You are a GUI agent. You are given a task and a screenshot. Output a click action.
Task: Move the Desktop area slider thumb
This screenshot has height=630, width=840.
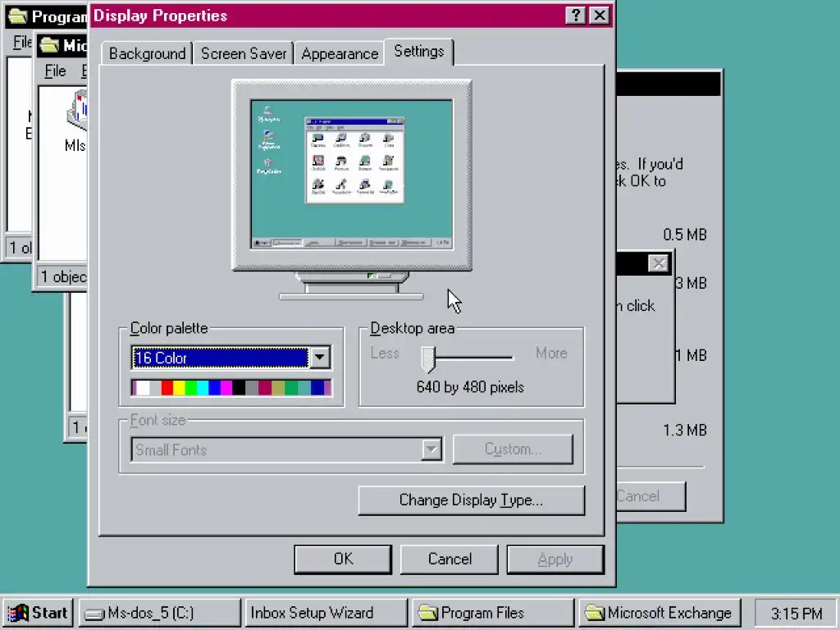[428, 358]
